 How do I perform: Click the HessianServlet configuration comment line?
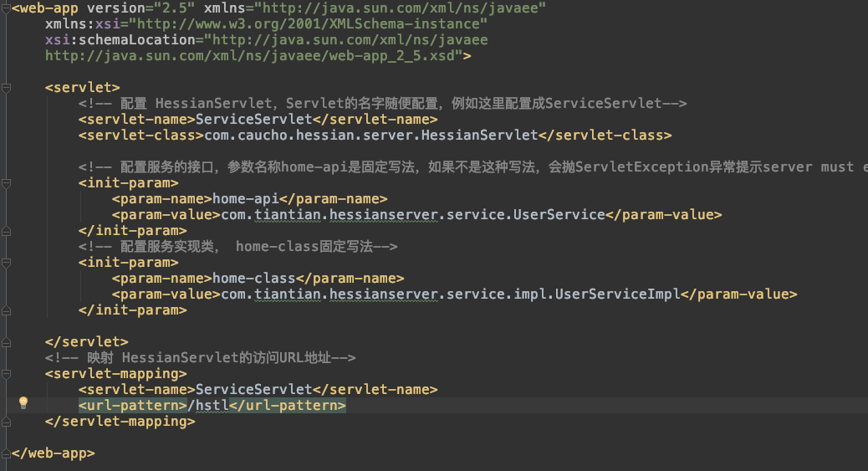pos(382,104)
